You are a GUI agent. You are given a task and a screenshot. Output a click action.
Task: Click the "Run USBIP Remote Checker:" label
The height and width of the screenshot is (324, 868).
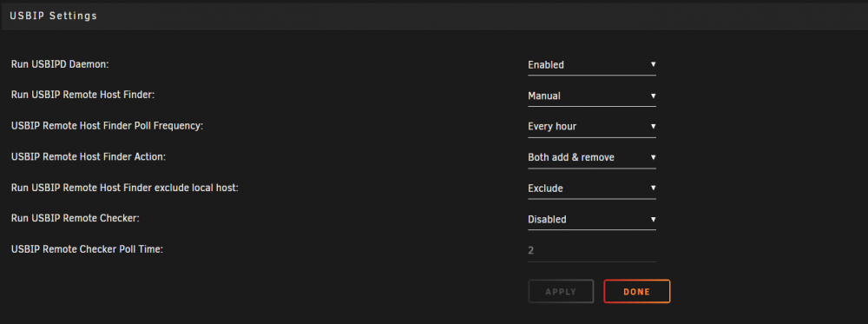tap(76, 219)
